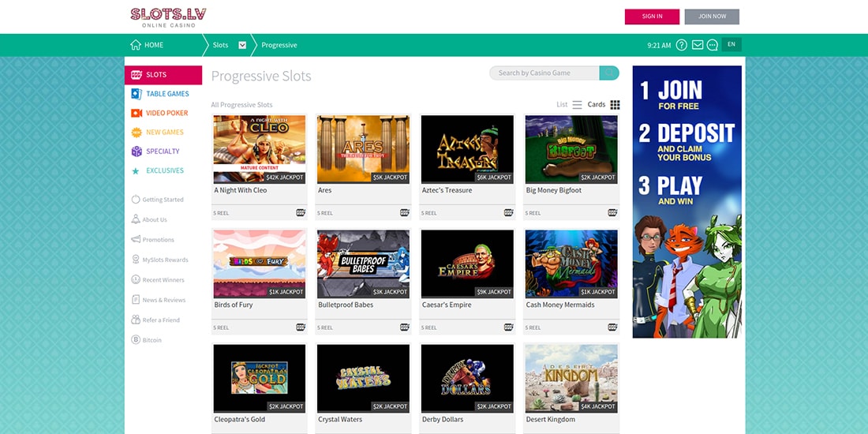Screen dimensions: 868x434
Task: Click the New Games badge icon
Action: [137, 133]
